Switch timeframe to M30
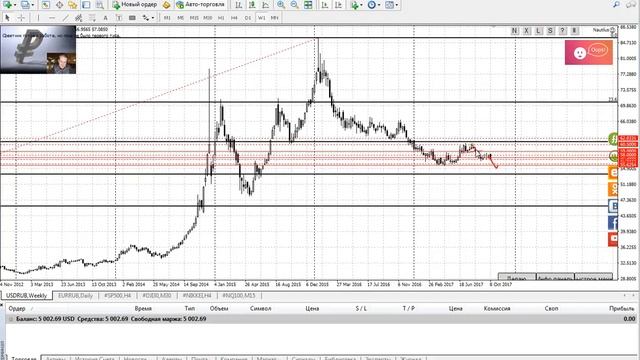 coord(207,18)
